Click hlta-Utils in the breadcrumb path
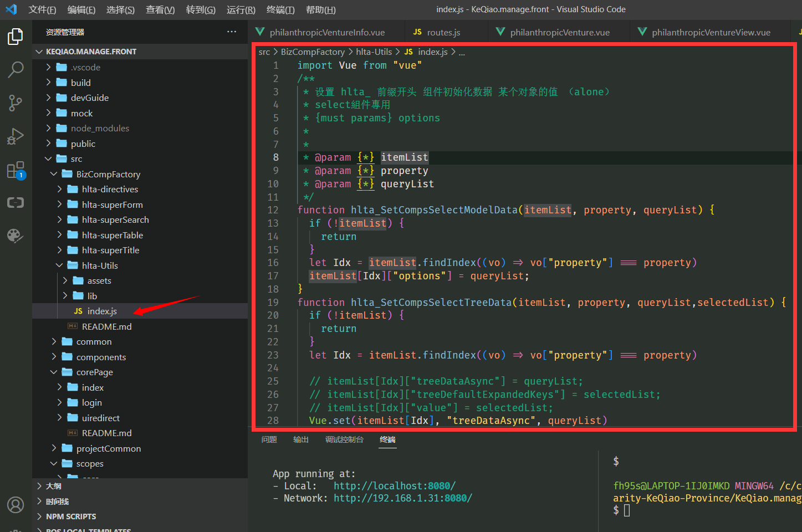The height and width of the screenshot is (532, 802). point(374,52)
